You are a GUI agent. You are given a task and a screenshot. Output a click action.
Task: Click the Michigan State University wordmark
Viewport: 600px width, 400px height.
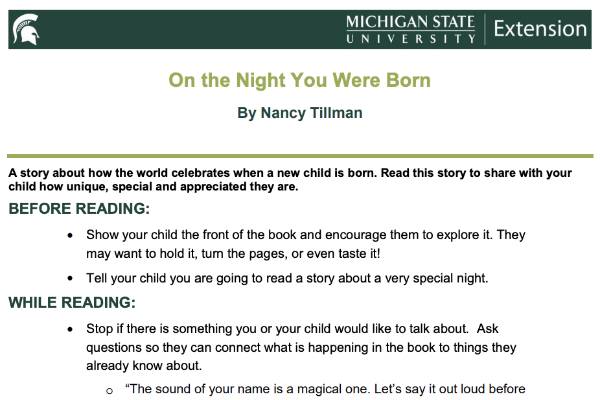pos(411,29)
